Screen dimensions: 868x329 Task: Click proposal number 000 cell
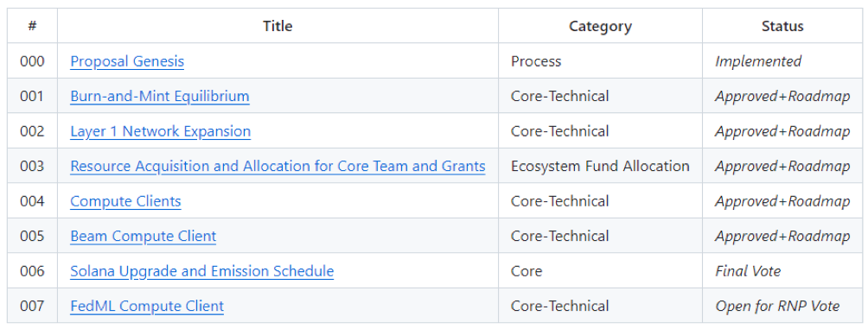coord(32,60)
